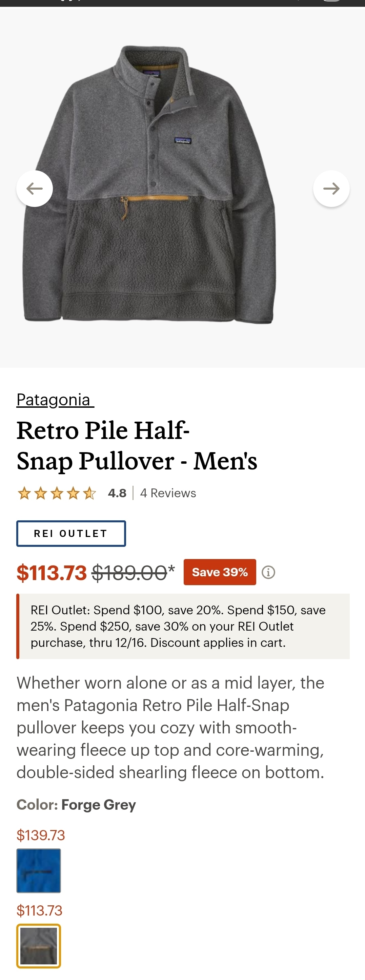Tap the five-star rating icons
This screenshot has height=980, width=365.
[x=57, y=493]
